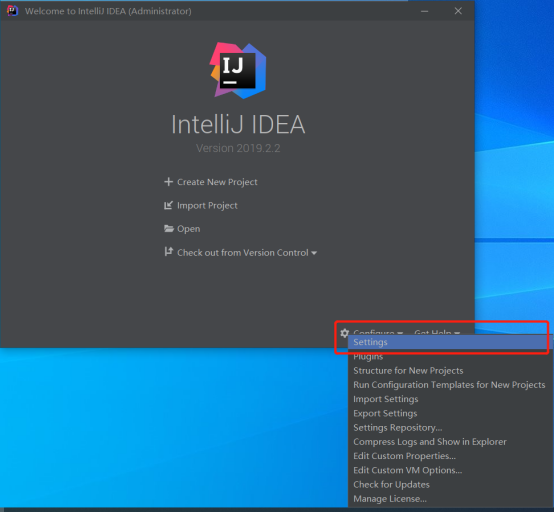Screen dimensions: 554x513
Task: Click the IntelliJ IDEA heading text
Action: click(238, 125)
